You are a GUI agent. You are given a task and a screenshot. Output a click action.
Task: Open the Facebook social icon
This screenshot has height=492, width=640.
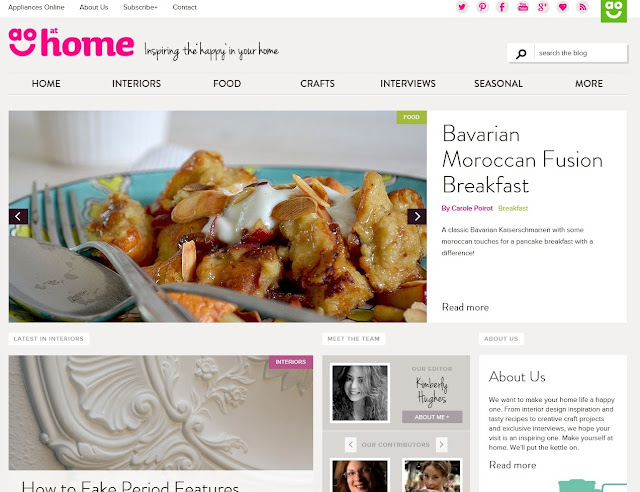502,7
